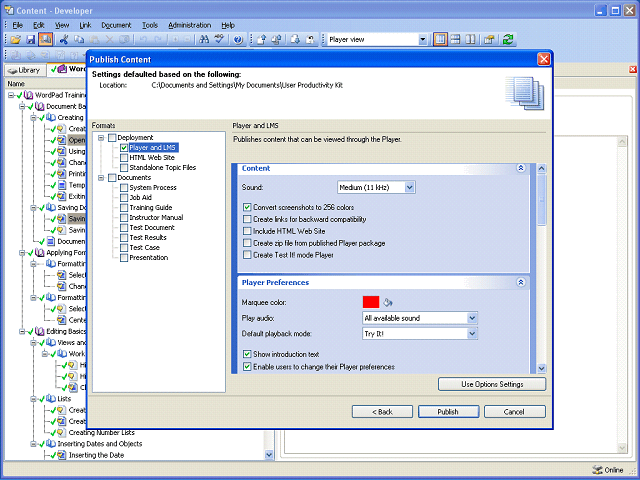Click the Undo arrow icon
The height and width of the screenshot is (480, 640).
(143, 40)
